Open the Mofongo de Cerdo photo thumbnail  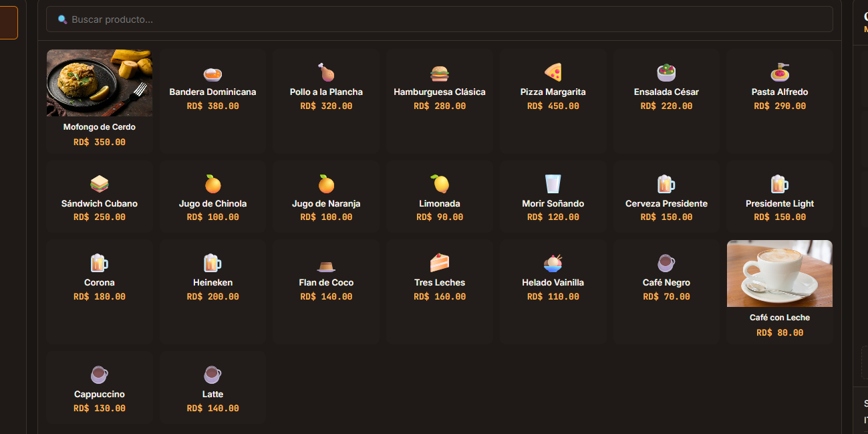tap(100, 83)
